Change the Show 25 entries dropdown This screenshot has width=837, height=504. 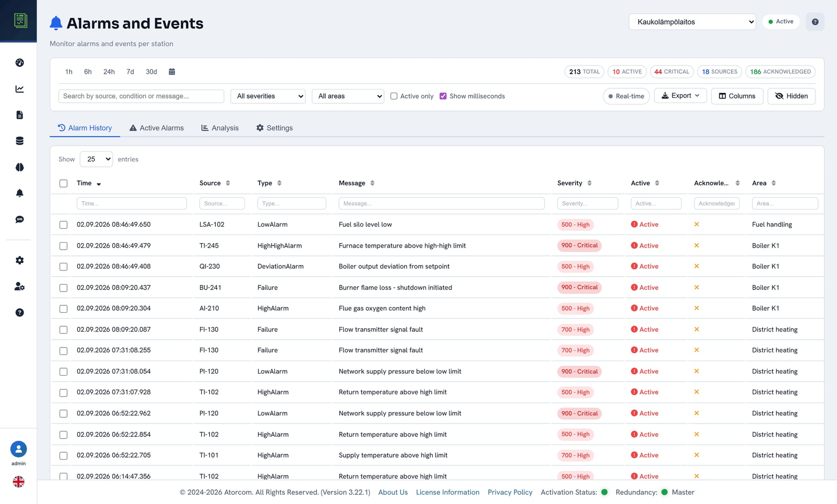[96, 159]
